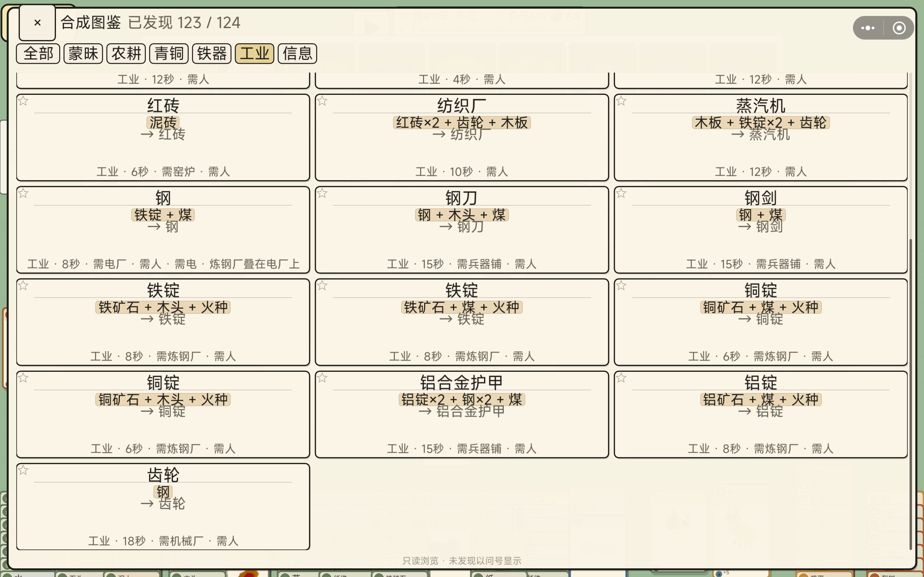Viewport: 924px width, 577px height.
Task: Star the 齿轮 recipe card
Action: pyautogui.click(x=23, y=470)
